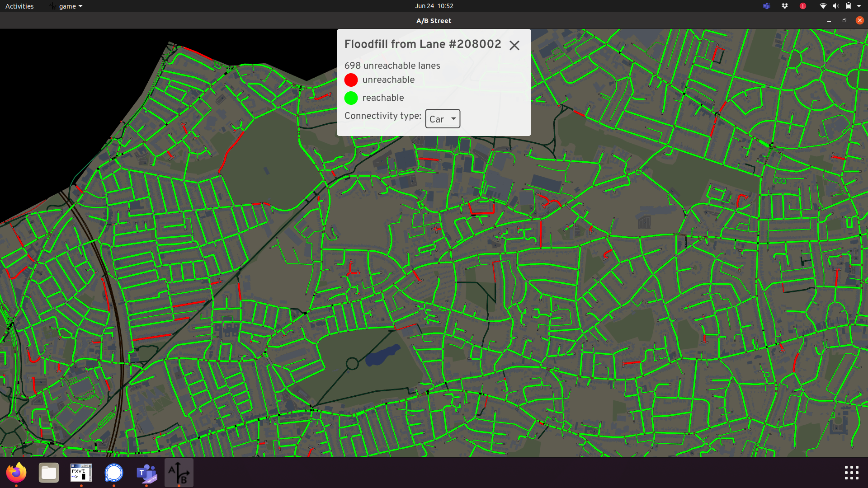
Task: Click the 'reachable' legend label
Action: tap(383, 98)
